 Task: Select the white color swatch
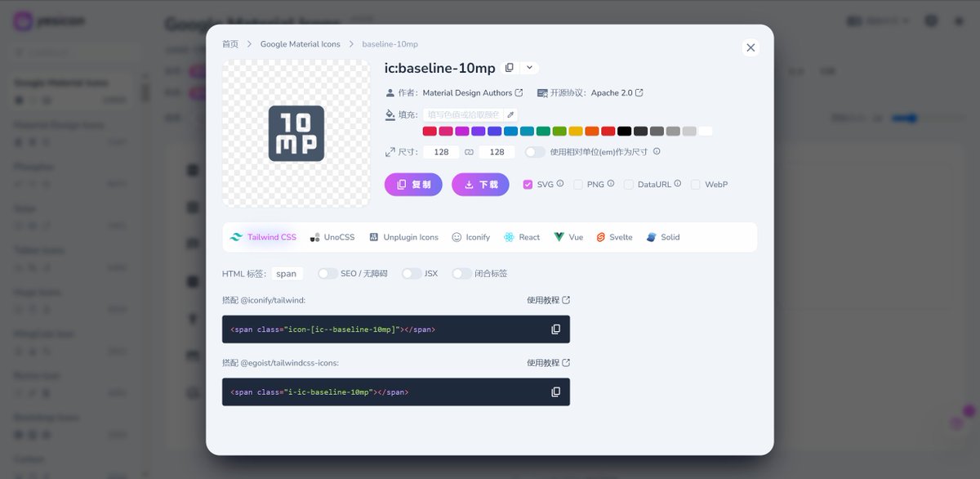coord(706,132)
